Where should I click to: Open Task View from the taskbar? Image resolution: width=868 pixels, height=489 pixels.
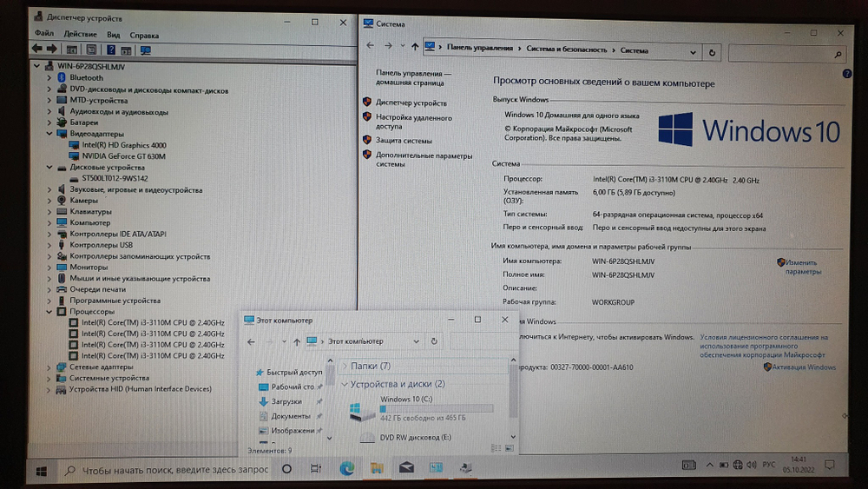click(316, 470)
